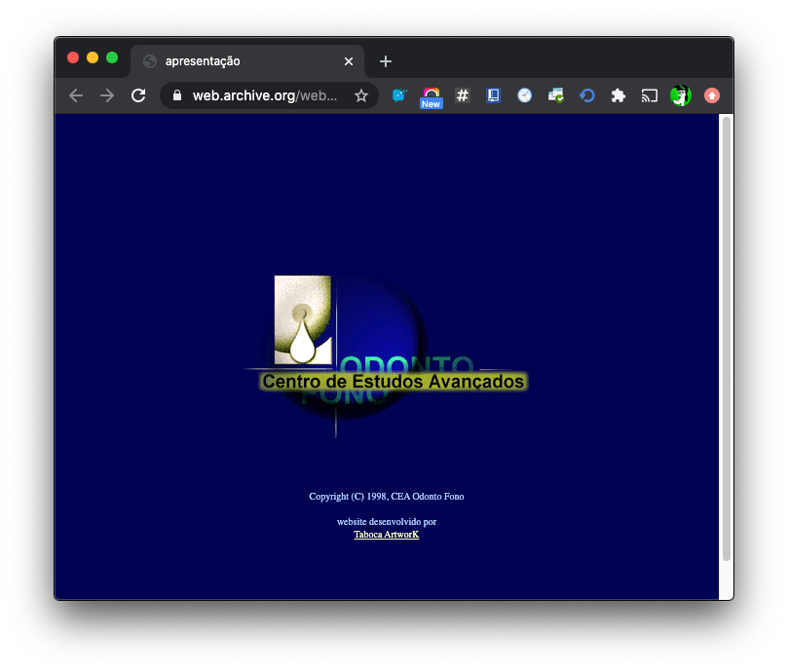This screenshot has width=788, height=672.
Task: Click the page's vertical scrollbar
Action: 726,341
